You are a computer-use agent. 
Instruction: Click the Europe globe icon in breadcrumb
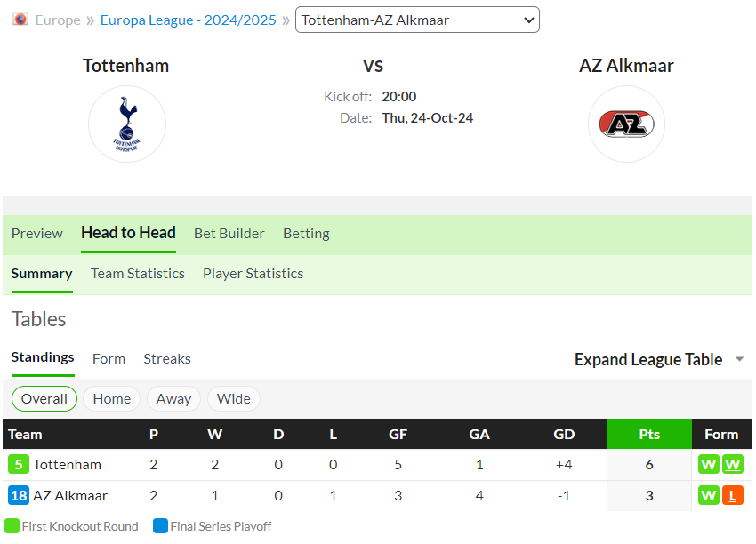(20, 20)
